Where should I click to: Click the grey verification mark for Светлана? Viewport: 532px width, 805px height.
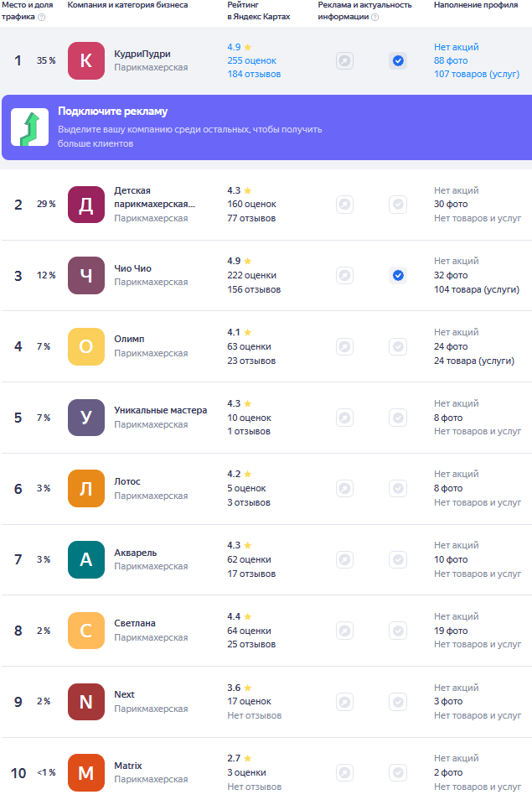tap(398, 631)
